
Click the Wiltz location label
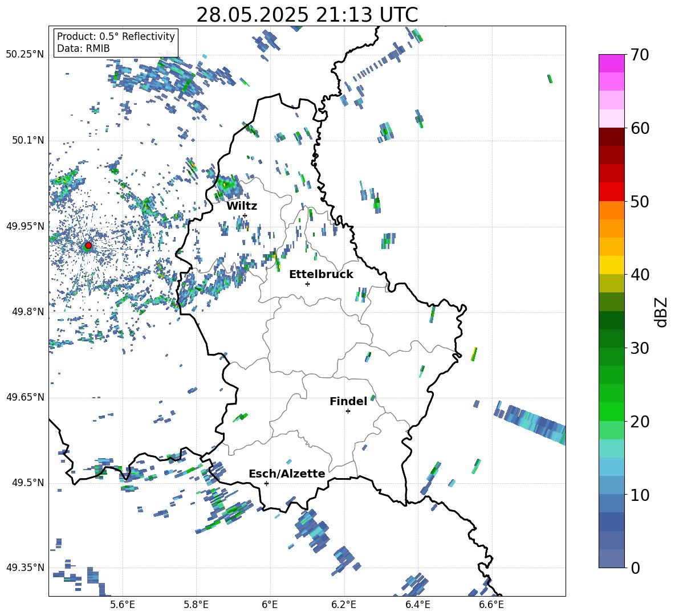pos(242,206)
